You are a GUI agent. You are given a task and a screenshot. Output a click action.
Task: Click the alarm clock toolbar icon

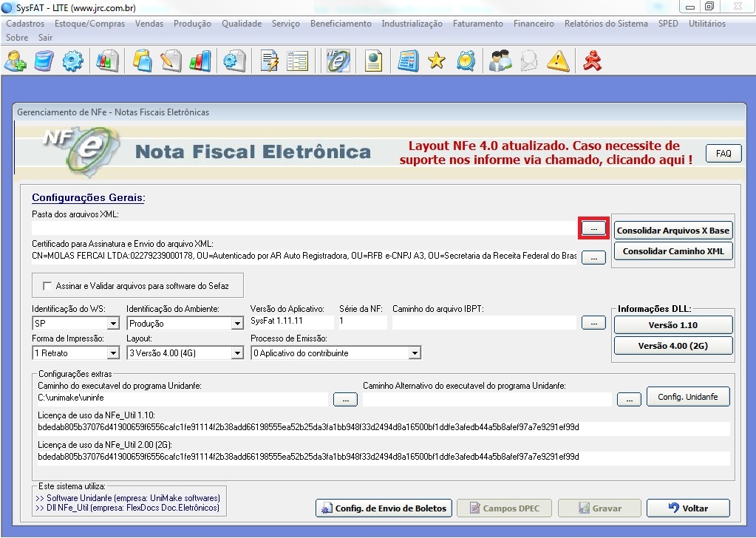pyautogui.click(x=466, y=61)
